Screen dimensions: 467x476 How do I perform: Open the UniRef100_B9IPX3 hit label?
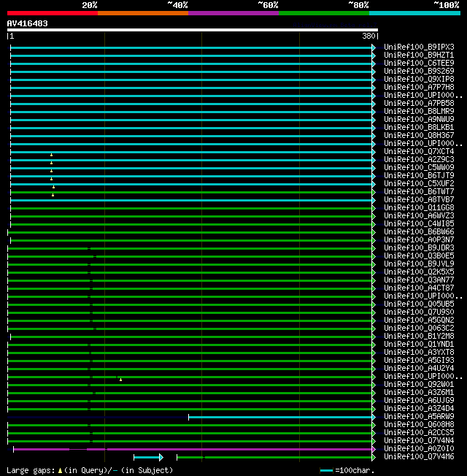419,47
